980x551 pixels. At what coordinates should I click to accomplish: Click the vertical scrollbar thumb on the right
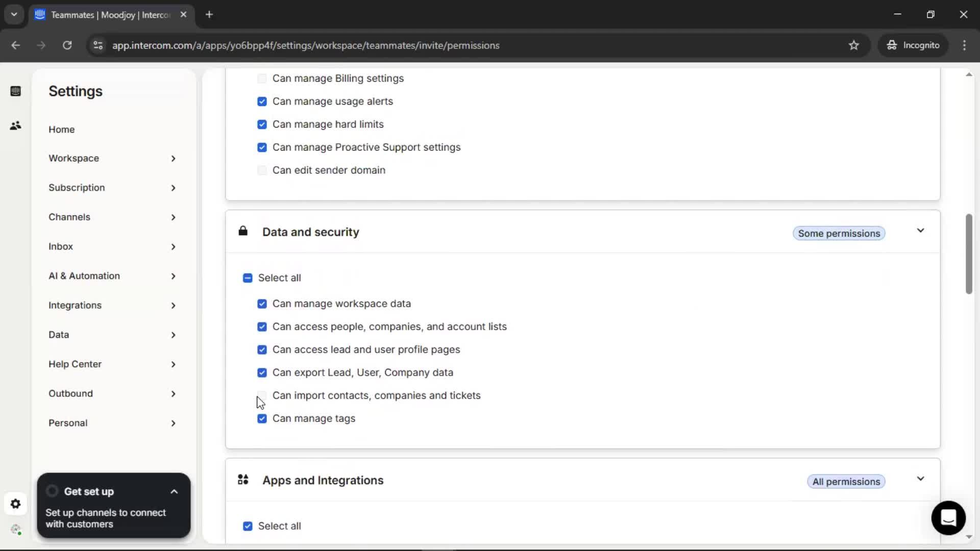click(x=969, y=254)
